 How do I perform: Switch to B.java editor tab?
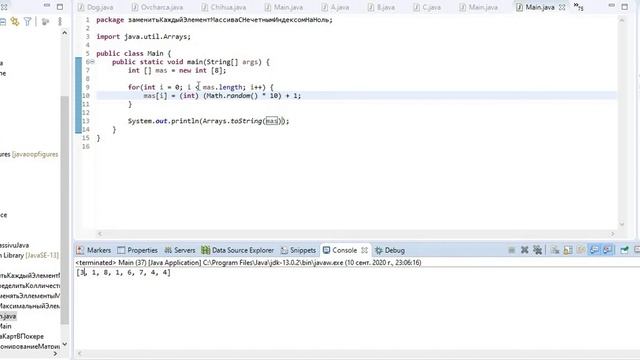tap(381, 7)
